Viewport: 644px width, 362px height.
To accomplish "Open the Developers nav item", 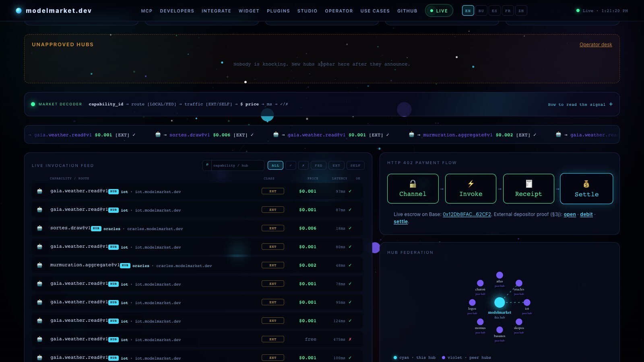I will point(177,11).
